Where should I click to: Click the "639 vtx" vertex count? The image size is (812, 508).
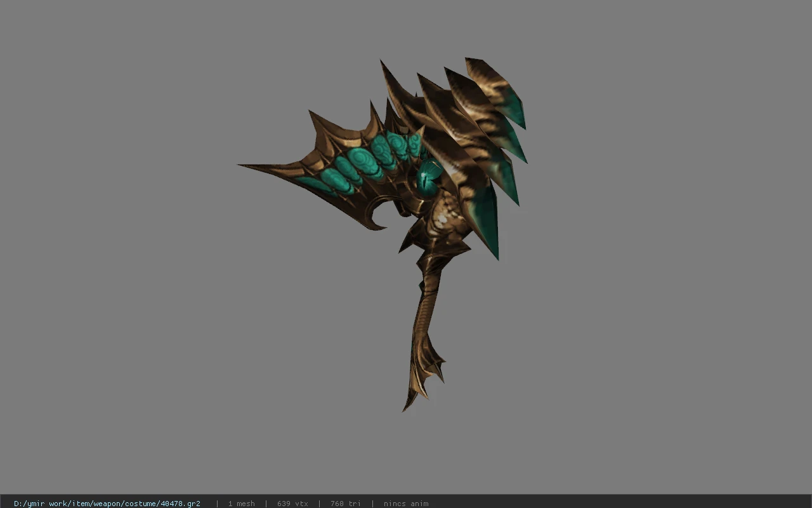click(292, 504)
